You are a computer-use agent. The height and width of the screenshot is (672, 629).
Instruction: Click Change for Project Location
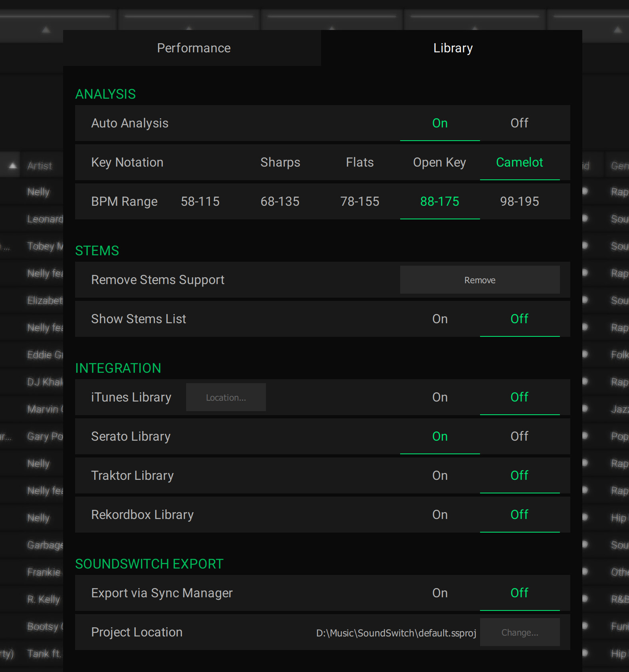pos(520,632)
